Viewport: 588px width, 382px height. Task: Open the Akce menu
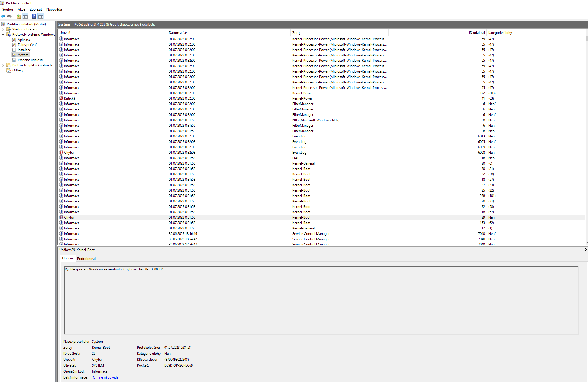21,9
